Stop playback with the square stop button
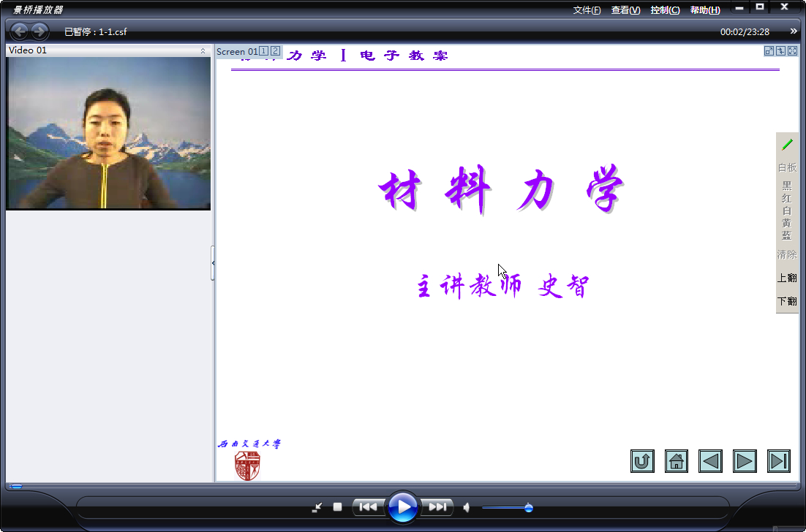Image resolution: width=806 pixels, height=532 pixels. click(x=337, y=507)
